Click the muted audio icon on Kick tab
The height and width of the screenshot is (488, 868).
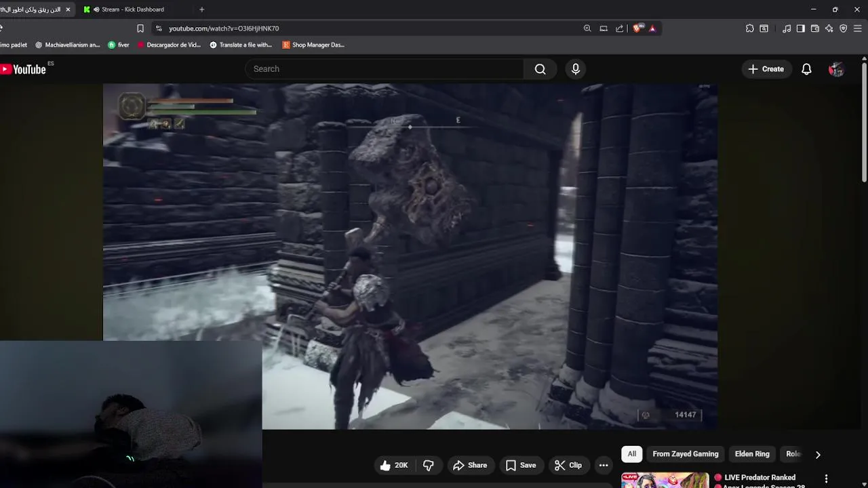(96, 9)
